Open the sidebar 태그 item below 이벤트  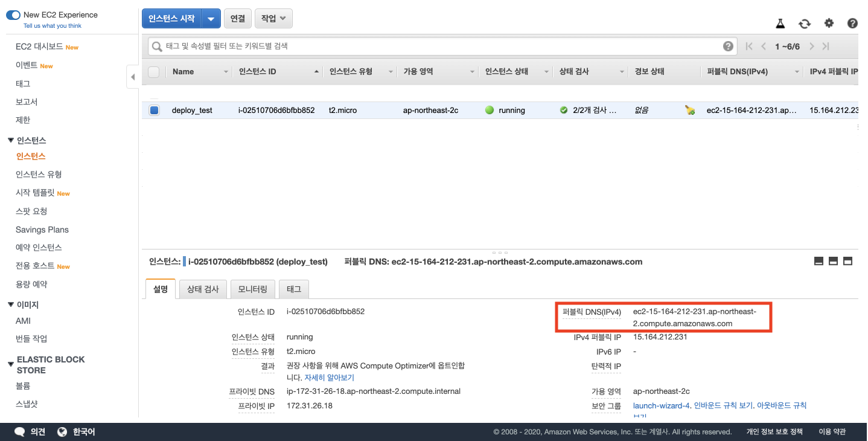pyautogui.click(x=23, y=83)
